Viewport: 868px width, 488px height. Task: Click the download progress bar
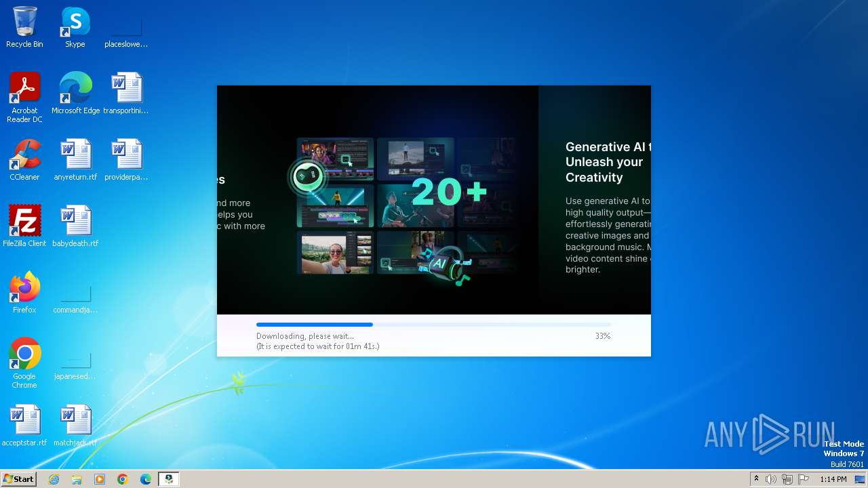(x=433, y=325)
